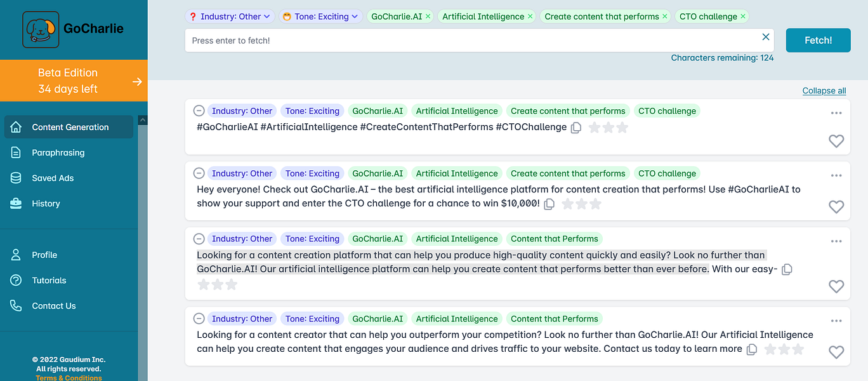Copy the content creation platform result text
868x381 pixels.
coord(787,269)
